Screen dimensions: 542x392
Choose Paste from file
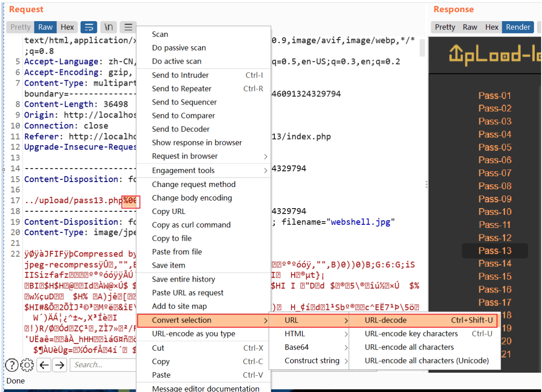[204, 252]
